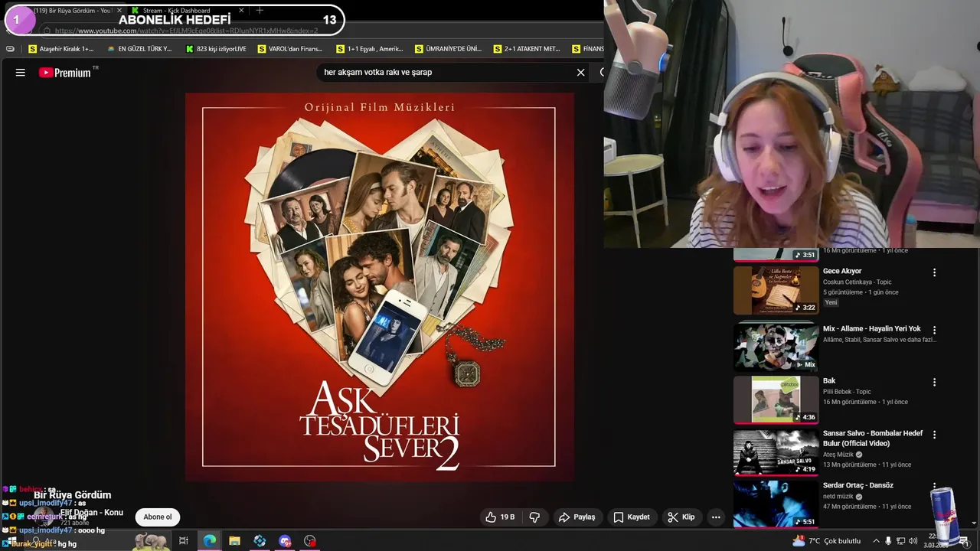
Task: Like the video using thumbs-up 19 B
Action: point(499,517)
